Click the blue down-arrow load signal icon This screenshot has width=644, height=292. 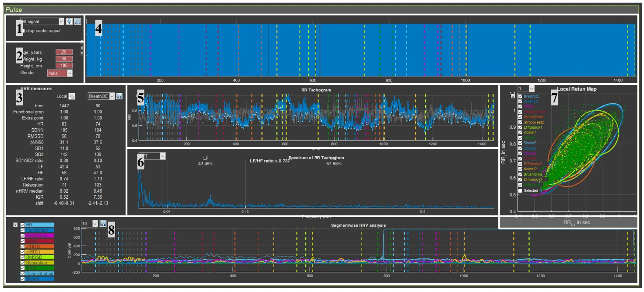69,21
